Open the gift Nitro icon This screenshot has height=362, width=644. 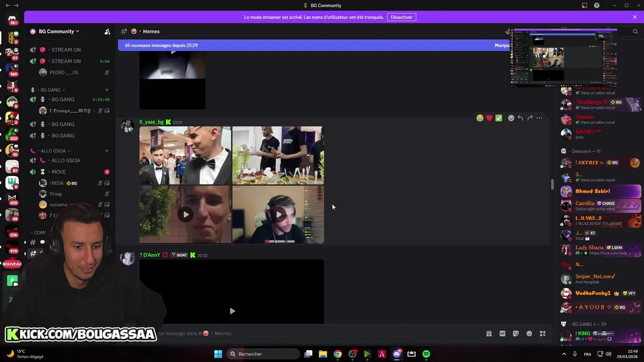point(489,333)
